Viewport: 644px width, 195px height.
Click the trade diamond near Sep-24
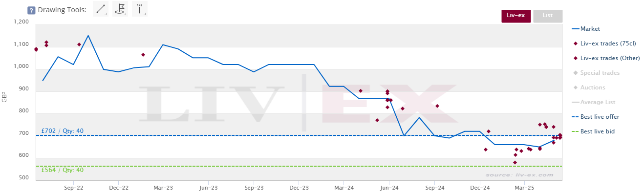[437, 106]
